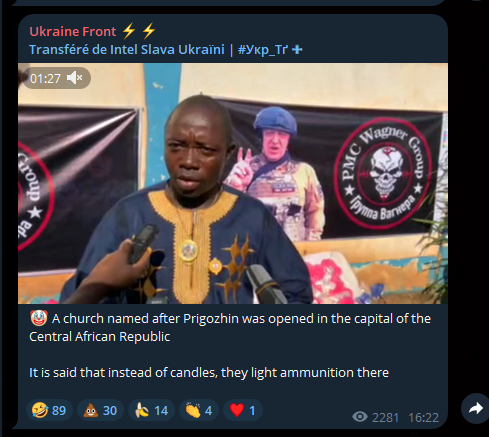Open the Ukraine Front channel name

(x=73, y=31)
